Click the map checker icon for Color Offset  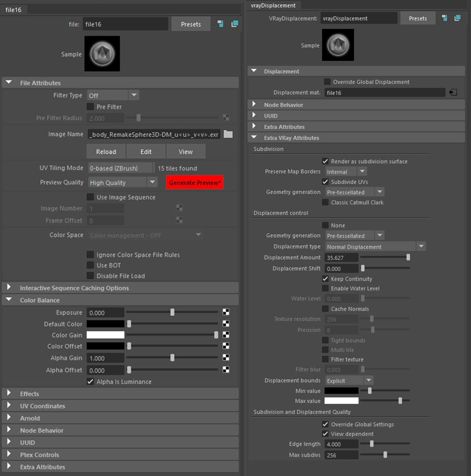(x=226, y=346)
